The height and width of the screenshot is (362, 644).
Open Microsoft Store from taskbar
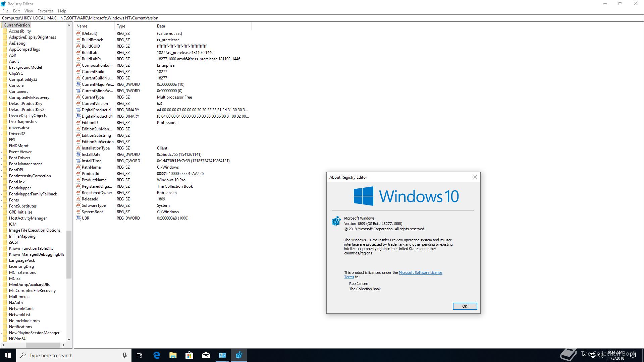pyautogui.click(x=190, y=355)
